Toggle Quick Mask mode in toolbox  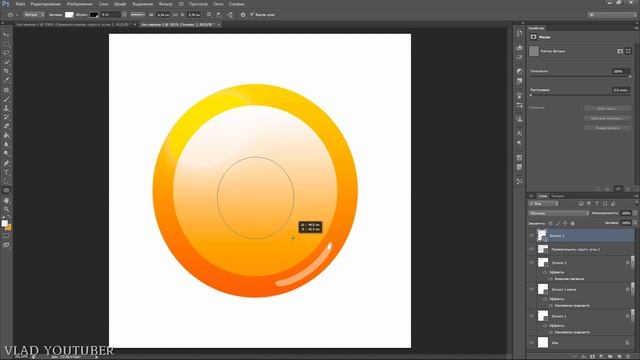(x=6, y=236)
